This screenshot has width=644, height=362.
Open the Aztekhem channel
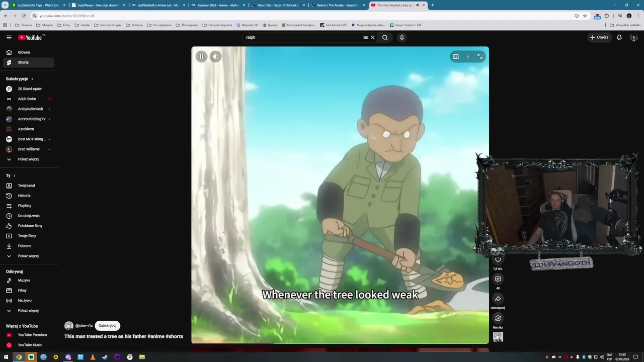tap(28, 129)
